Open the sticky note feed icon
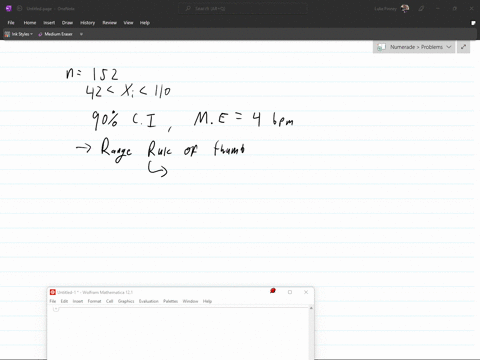 point(473,23)
